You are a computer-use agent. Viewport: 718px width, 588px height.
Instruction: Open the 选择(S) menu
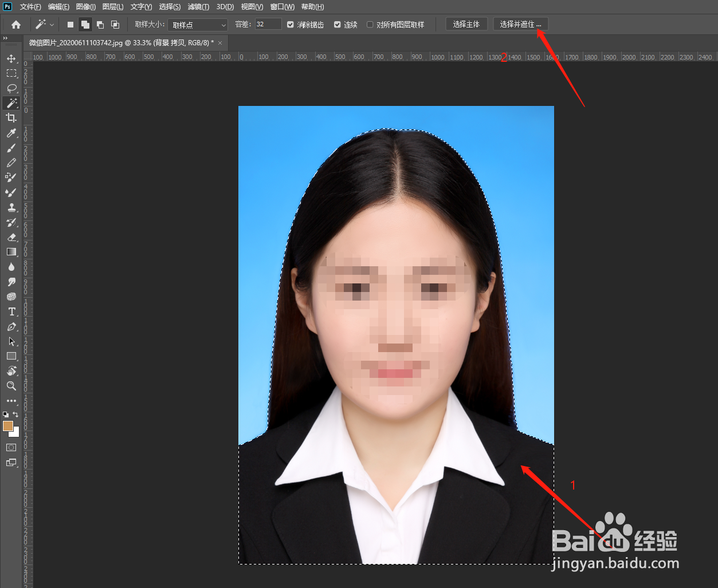click(170, 7)
